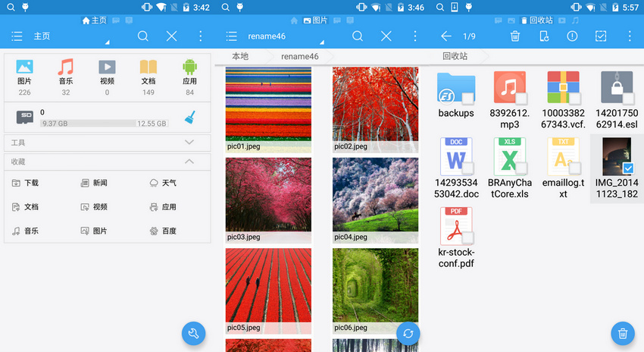Tap the floating wrench button
This screenshot has width=644, height=352.
(193, 333)
